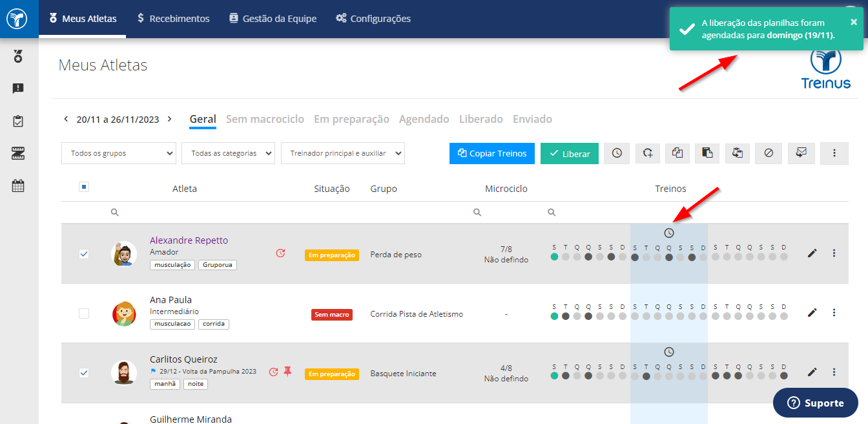Click the 'Em preparação' badge for Alexandre Repetto

(332, 255)
